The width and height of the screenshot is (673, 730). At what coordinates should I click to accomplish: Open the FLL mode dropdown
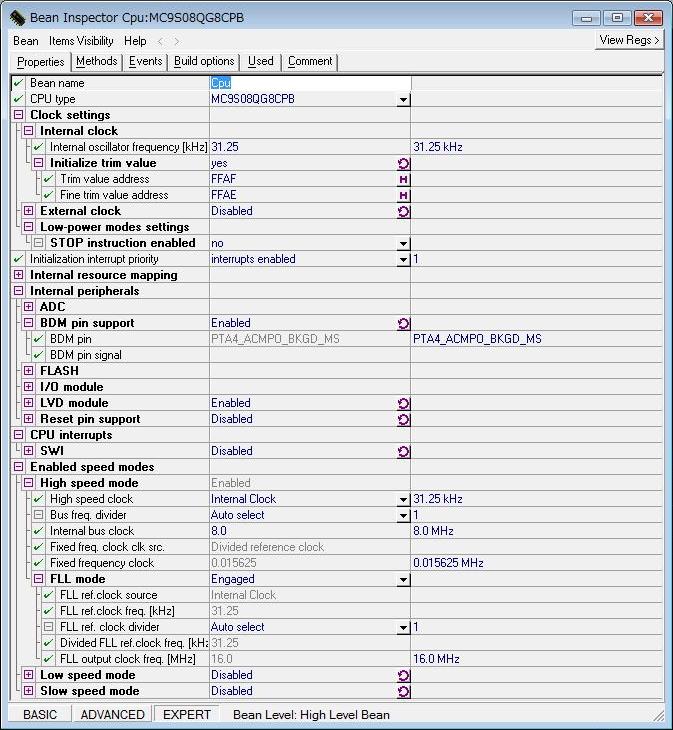tap(404, 580)
